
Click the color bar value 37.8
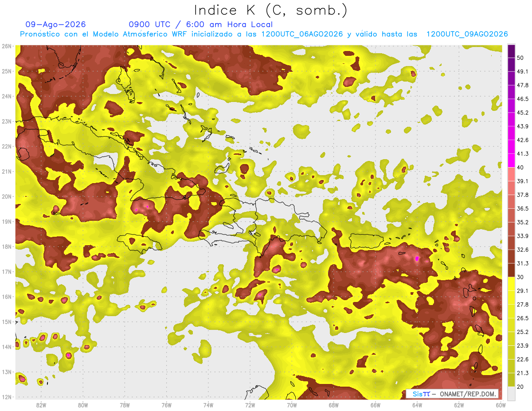(x=523, y=195)
